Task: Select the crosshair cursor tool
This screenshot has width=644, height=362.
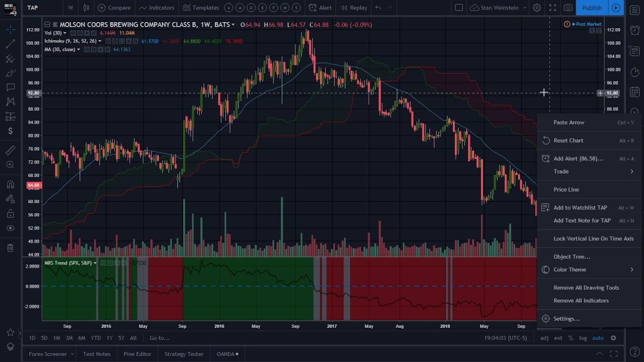Action: tap(10, 30)
